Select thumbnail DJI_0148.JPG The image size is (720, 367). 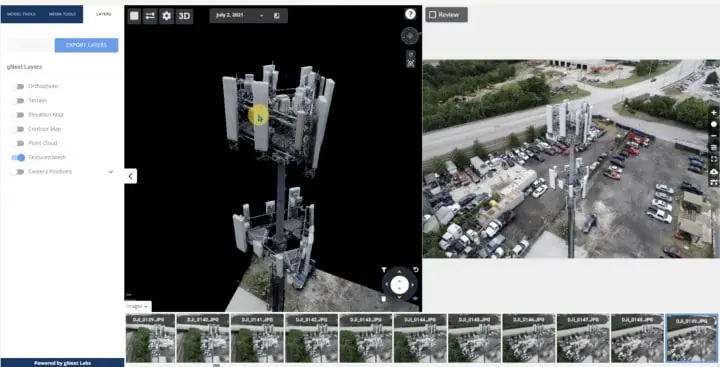point(637,338)
